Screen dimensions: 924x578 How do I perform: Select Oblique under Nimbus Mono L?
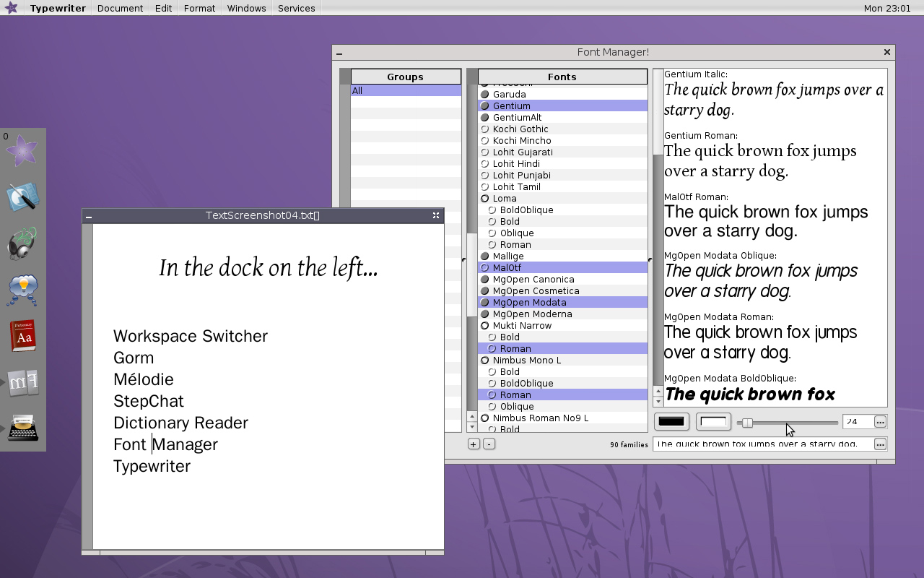point(562,407)
